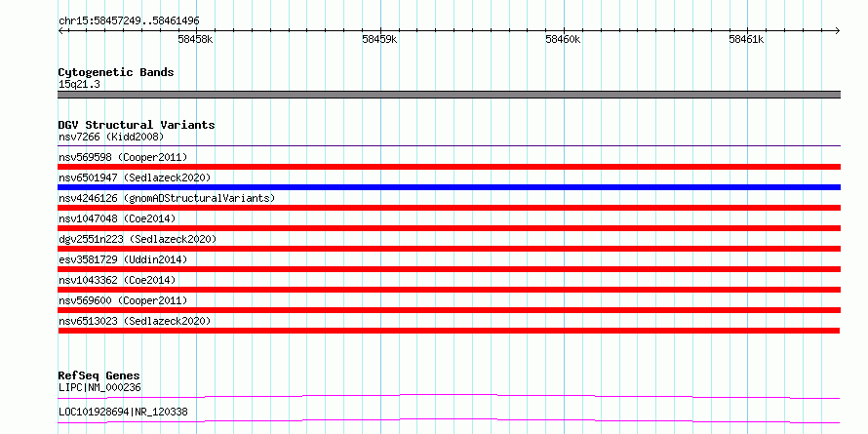Open variant nsv7266 (Kidd2008) label

pyautogui.click(x=111, y=137)
